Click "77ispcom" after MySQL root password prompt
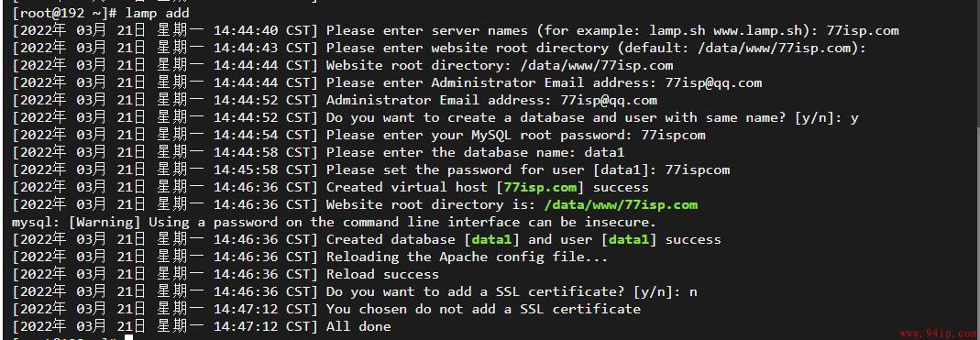The height and width of the screenshot is (340, 980). click(x=673, y=135)
